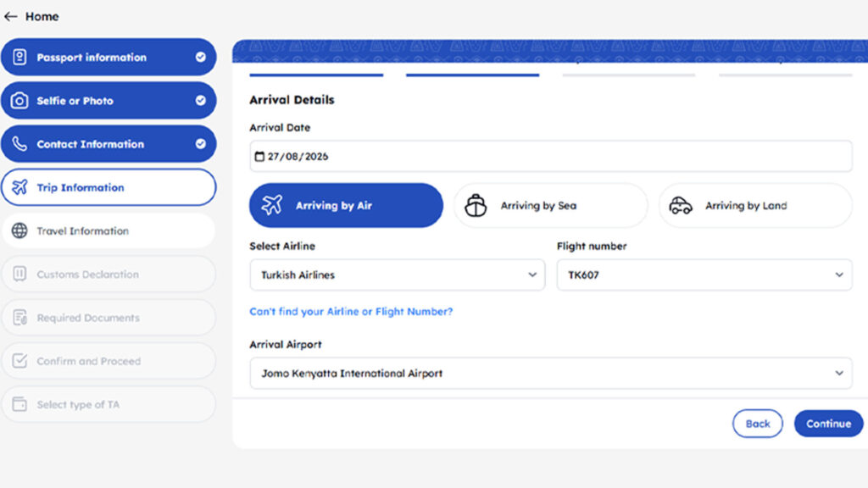Select the Arriving by Air option
This screenshot has width=868, height=488.
tap(346, 205)
